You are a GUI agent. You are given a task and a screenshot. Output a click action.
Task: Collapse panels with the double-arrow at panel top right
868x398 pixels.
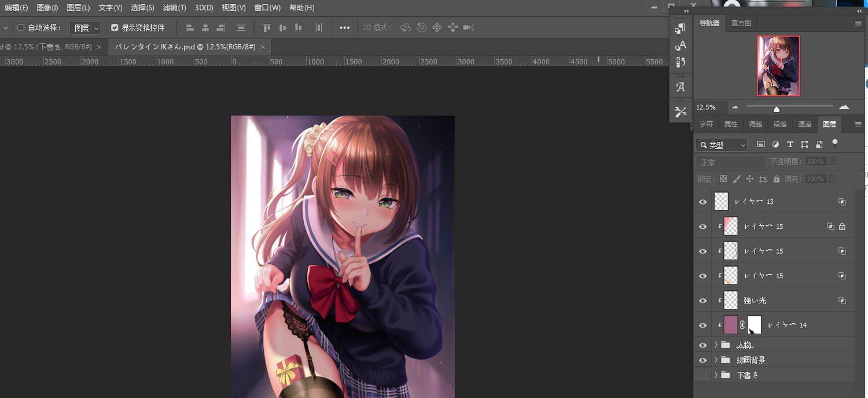click(859, 11)
